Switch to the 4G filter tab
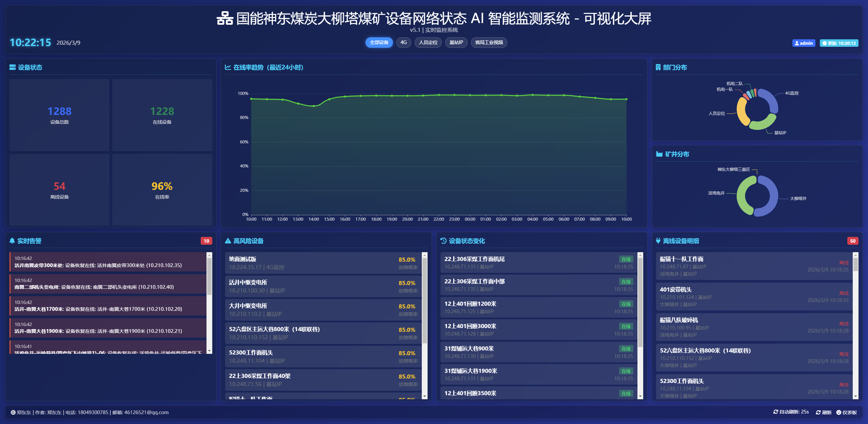 [403, 42]
